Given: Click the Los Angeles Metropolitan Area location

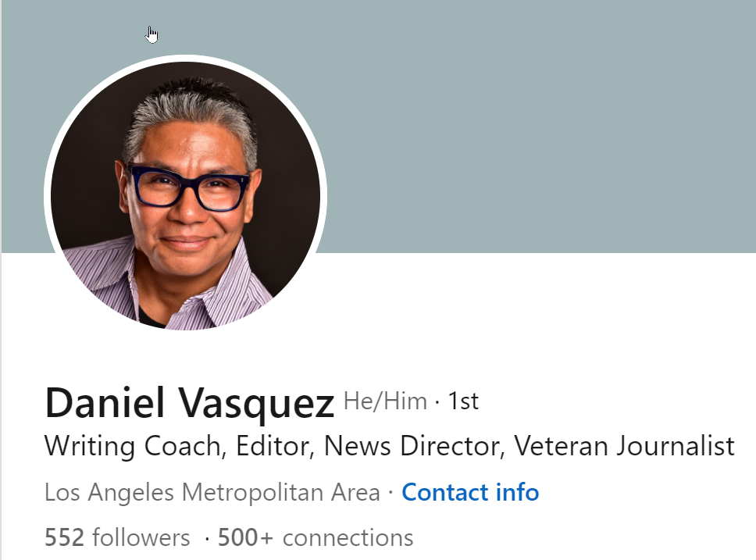Looking at the screenshot, I should (x=212, y=493).
